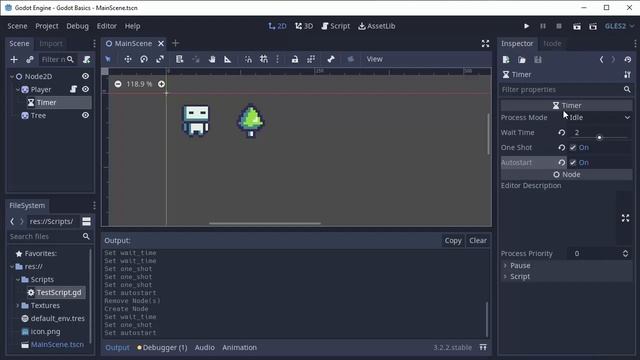Copy the output log
The image size is (640, 360).
pos(453,241)
